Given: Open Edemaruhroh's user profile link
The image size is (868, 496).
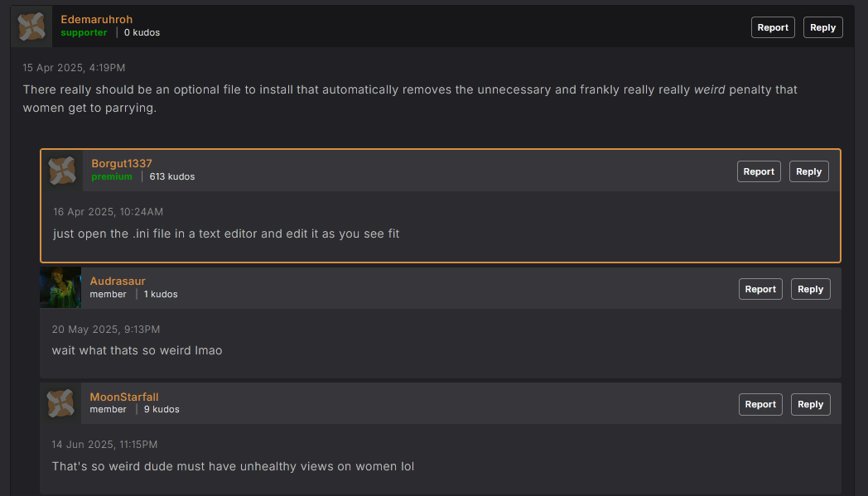Looking at the screenshot, I should pos(96,19).
